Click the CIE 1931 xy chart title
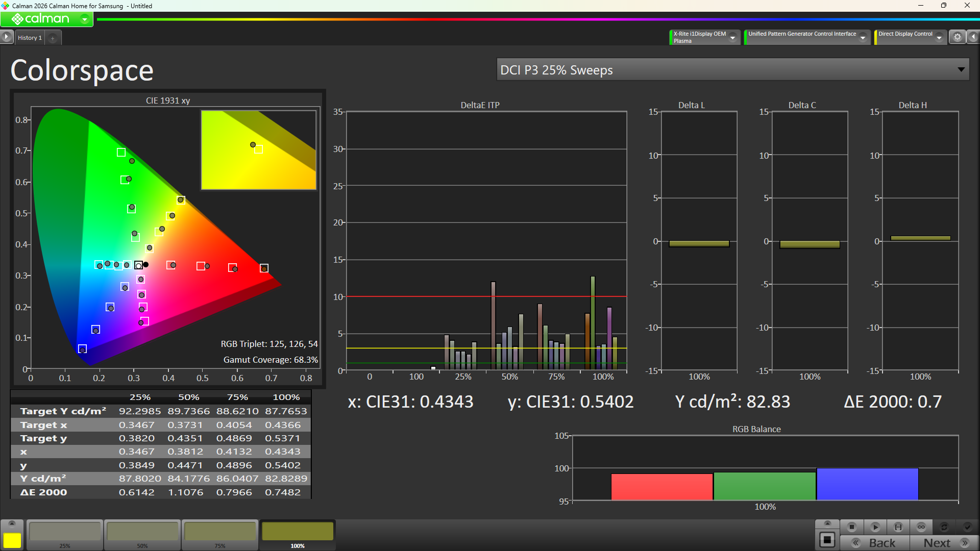This screenshot has width=980, height=551. 168,101
